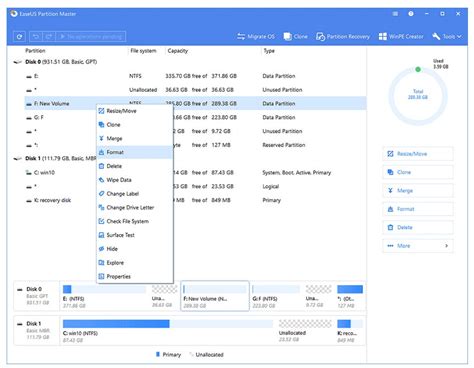Image resolution: width=474 pixels, height=368 pixels.
Task: Select the G: F partition block in Disk 0 map
Action: (276, 296)
